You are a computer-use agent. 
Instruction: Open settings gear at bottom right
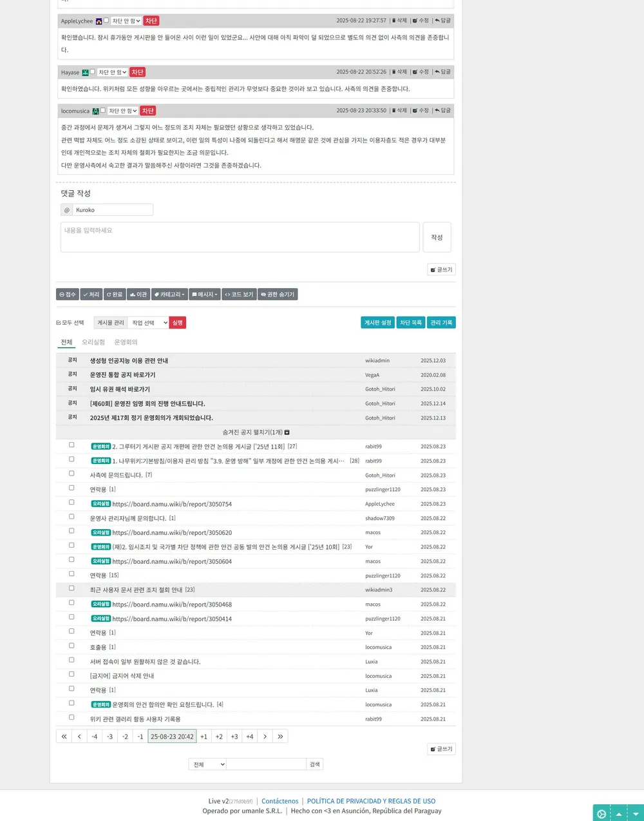pos(601,814)
